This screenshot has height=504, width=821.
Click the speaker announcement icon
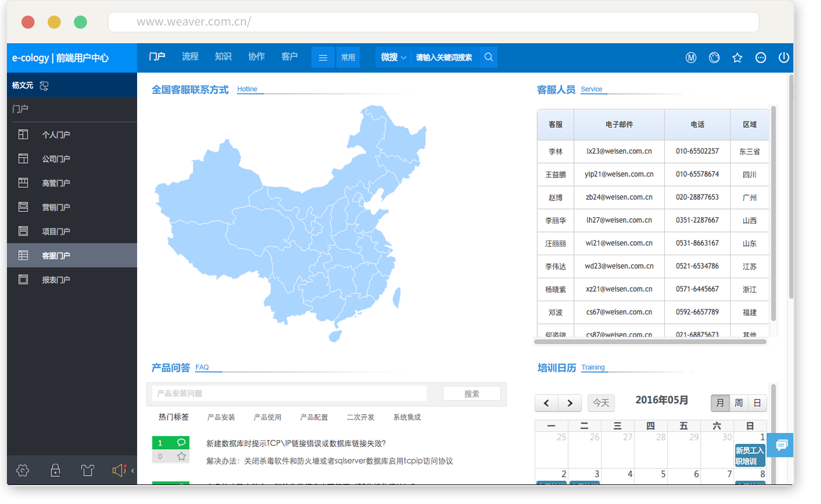(118, 471)
